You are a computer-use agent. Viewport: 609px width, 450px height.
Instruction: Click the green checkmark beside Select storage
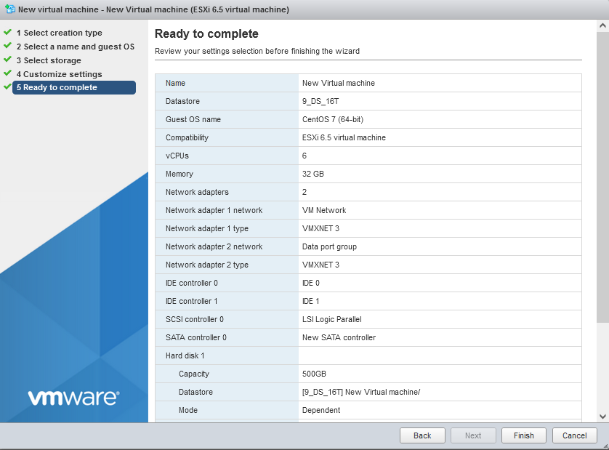[8, 60]
